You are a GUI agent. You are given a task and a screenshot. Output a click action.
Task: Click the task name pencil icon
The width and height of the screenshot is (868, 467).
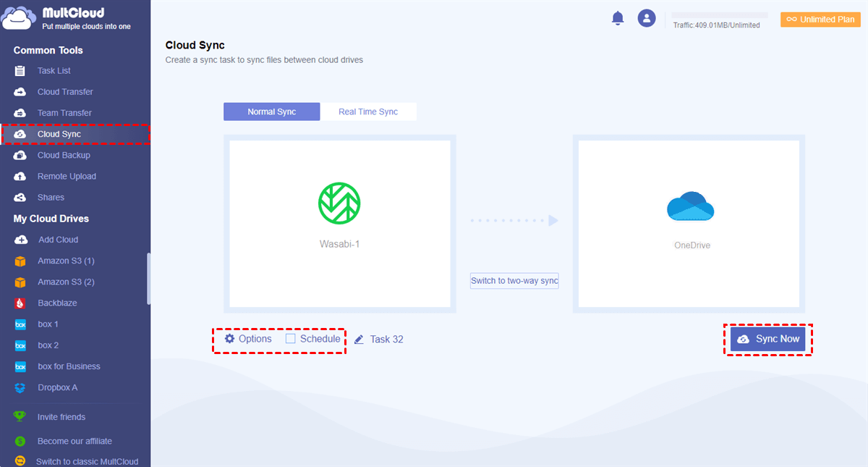click(359, 339)
